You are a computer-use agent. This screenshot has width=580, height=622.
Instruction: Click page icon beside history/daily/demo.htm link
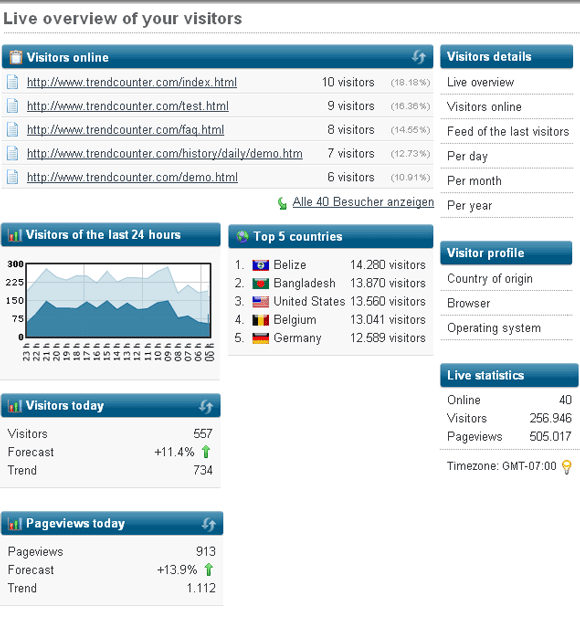pyautogui.click(x=12, y=154)
